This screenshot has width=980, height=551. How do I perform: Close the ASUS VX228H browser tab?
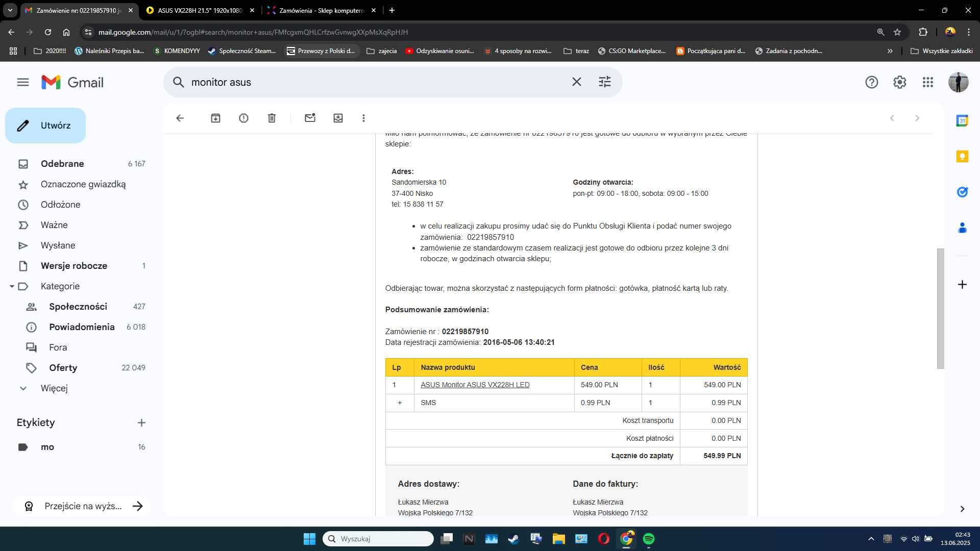click(252, 10)
